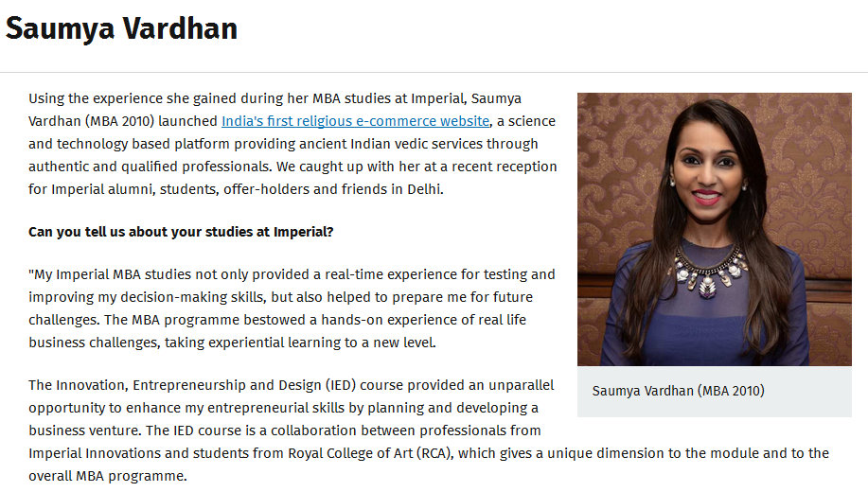Image resolution: width=868 pixels, height=492 pixels.
Task: Click the photo of Saumya Vardhan
Action: click(714, 228)
